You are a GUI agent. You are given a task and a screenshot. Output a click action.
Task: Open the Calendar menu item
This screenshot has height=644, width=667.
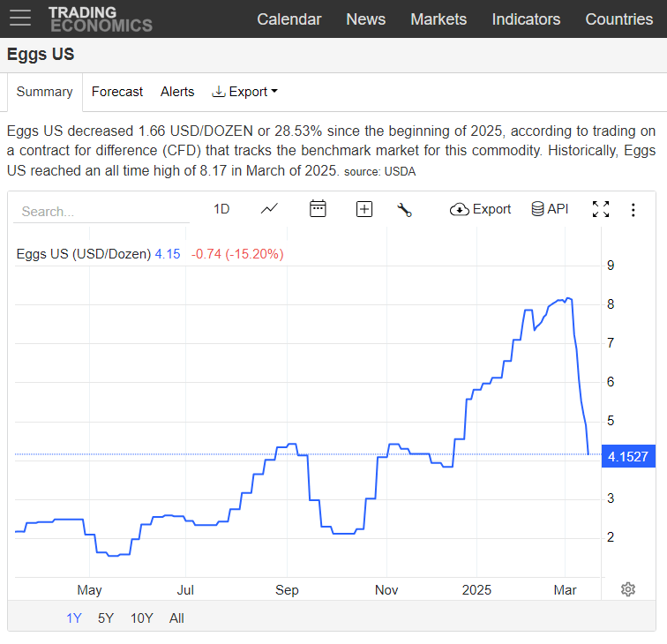point(289,19)
